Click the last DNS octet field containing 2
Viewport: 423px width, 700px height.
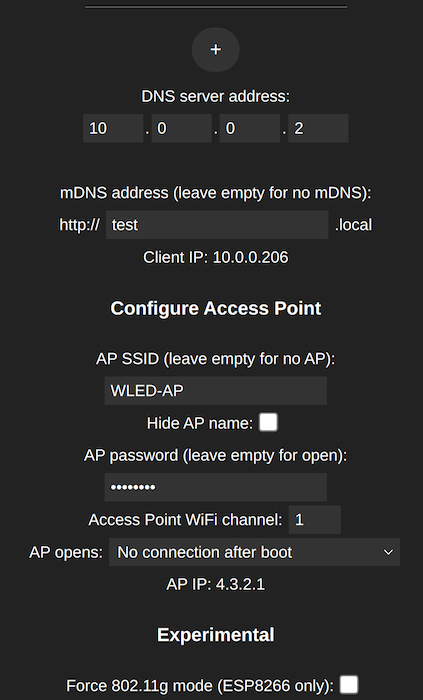point(318,128)
